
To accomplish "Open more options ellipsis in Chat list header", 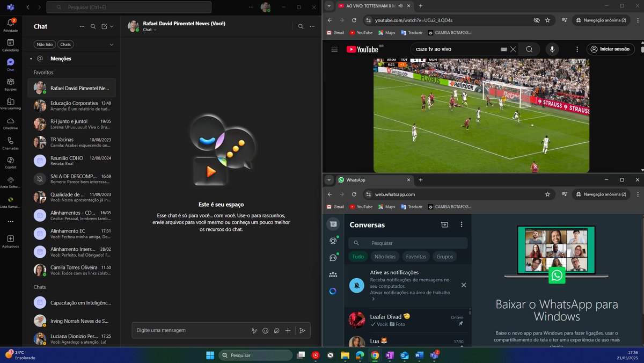I will pyautogui.click(x=82, y=26).
